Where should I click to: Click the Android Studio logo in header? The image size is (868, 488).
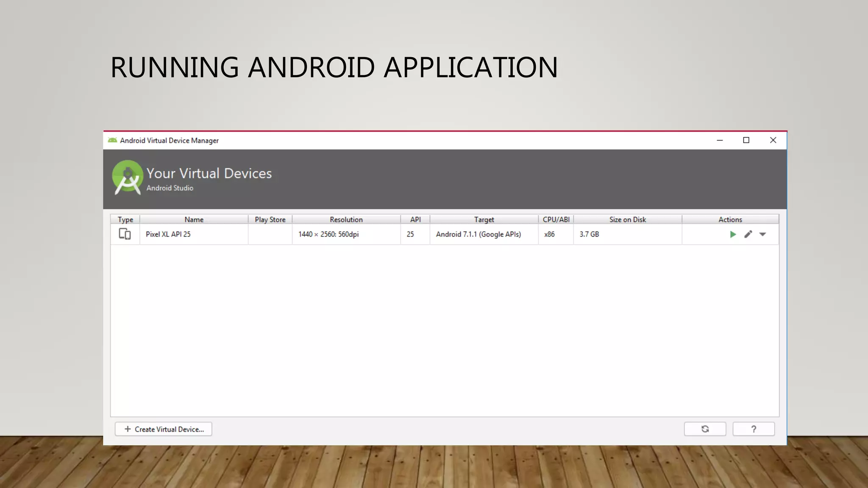127,177
